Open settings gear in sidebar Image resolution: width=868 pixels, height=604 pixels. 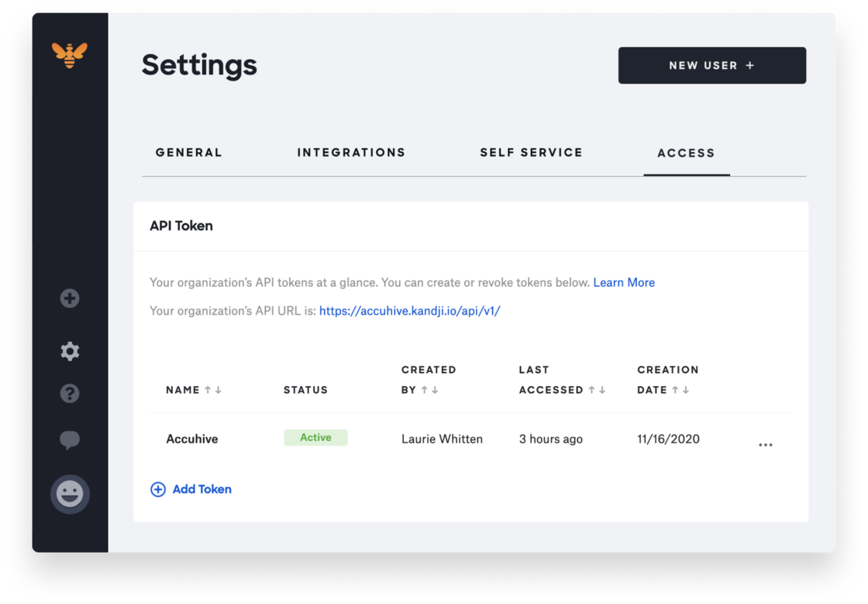tap(70, 351)
